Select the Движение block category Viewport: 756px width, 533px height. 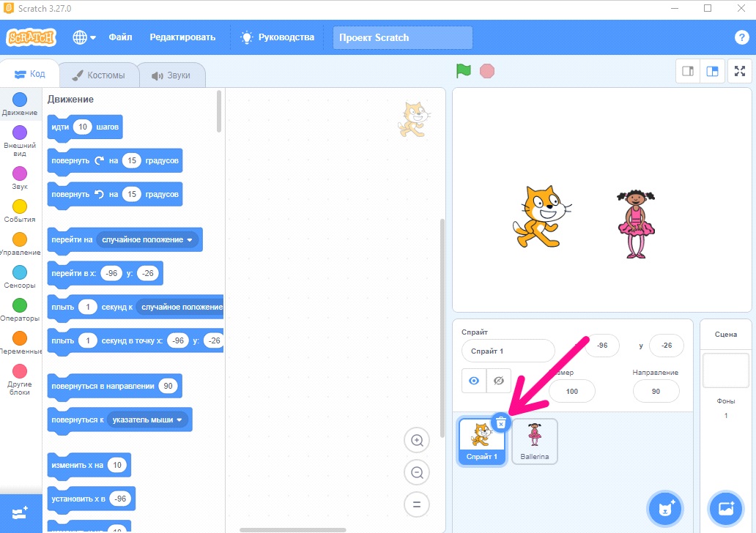(x=20, y=104)
